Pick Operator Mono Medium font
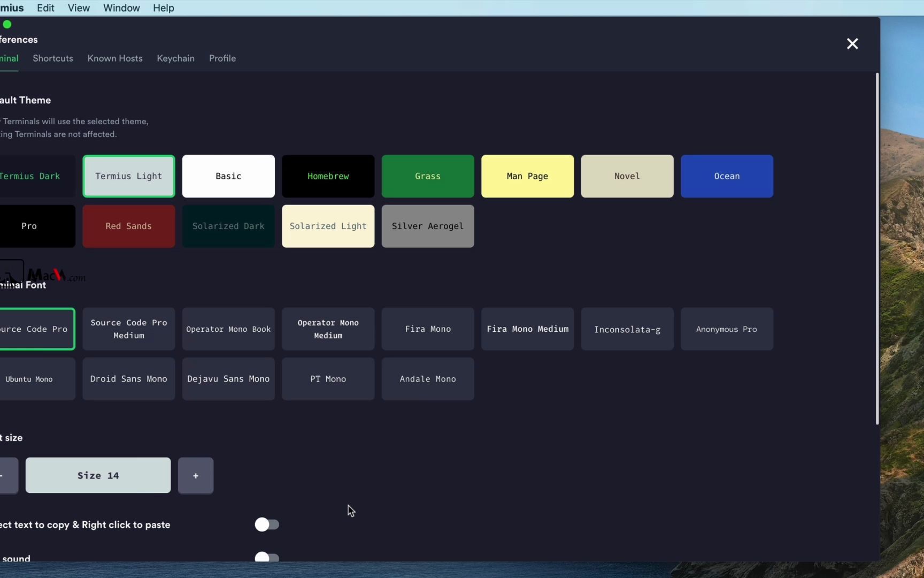Screen dimensions: 924x578 click(x=328, y=329)
